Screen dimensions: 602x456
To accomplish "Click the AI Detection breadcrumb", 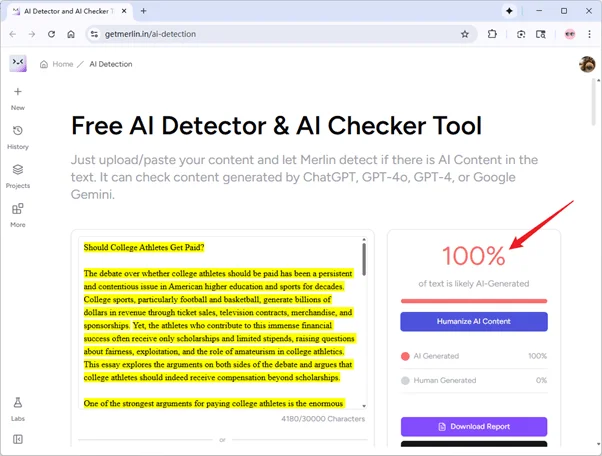I will (x=111, y=64).
